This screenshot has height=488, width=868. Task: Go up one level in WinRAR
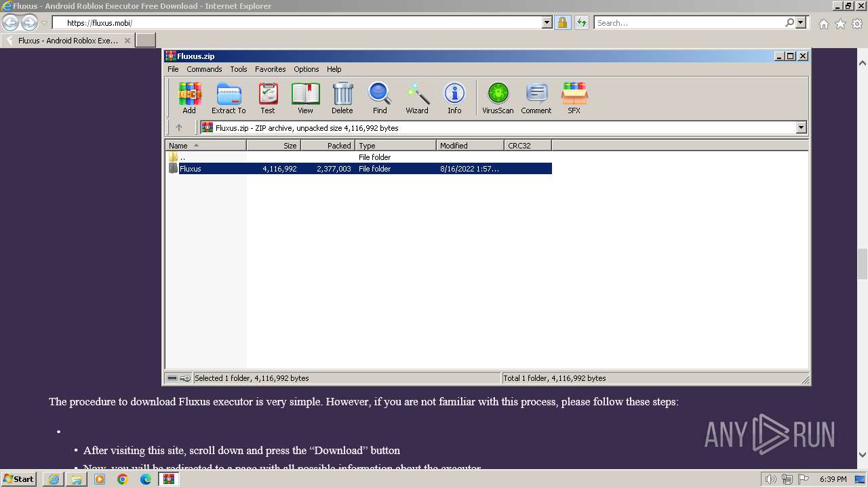click(x=179, y=127)
